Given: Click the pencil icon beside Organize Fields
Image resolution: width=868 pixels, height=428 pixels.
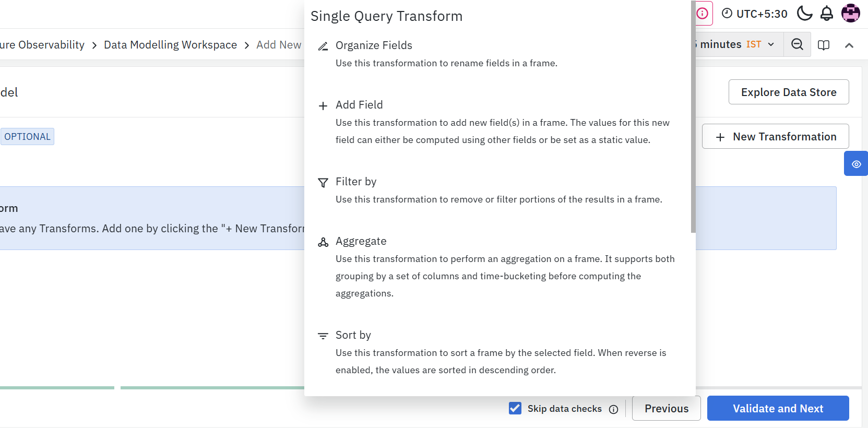Looking at the screenshot, I should point(323,46).
